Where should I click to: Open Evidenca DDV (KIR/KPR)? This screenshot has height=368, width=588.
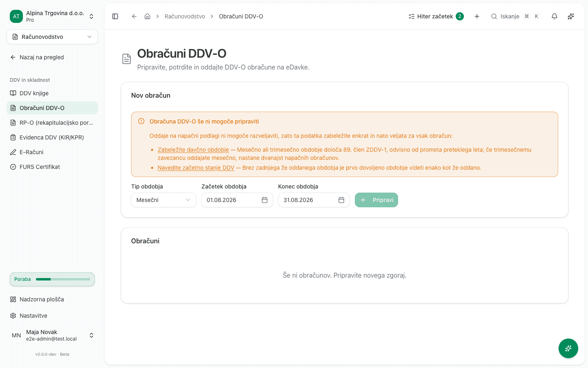(x=52, y=137)
